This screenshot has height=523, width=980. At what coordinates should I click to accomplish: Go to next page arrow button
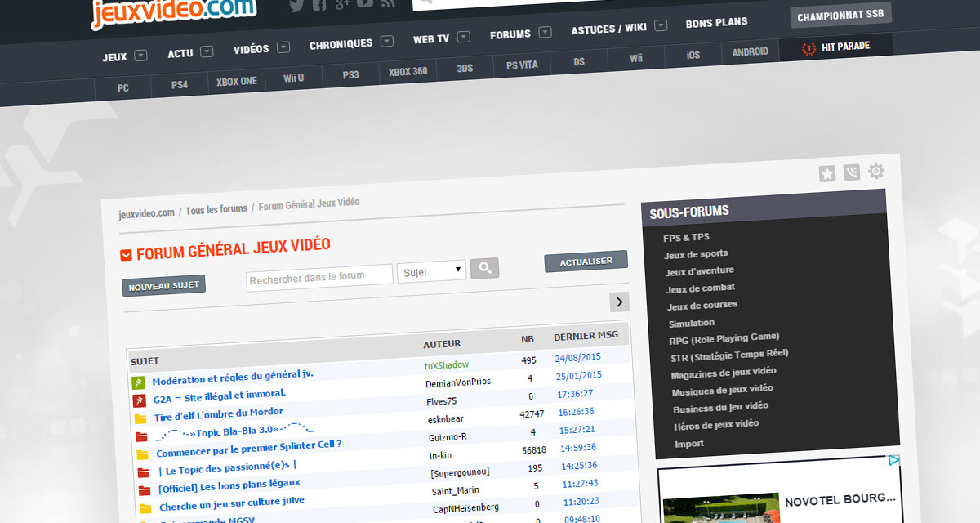coord(620,302)
